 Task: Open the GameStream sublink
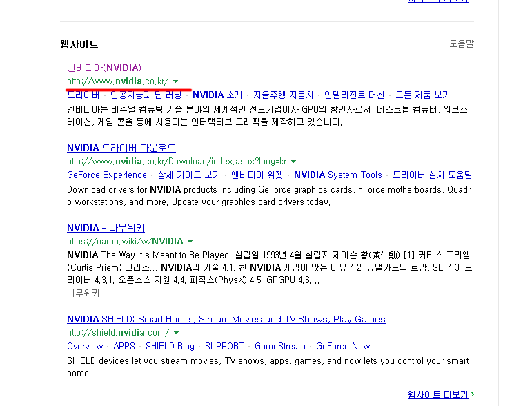(x=280, y=346)
